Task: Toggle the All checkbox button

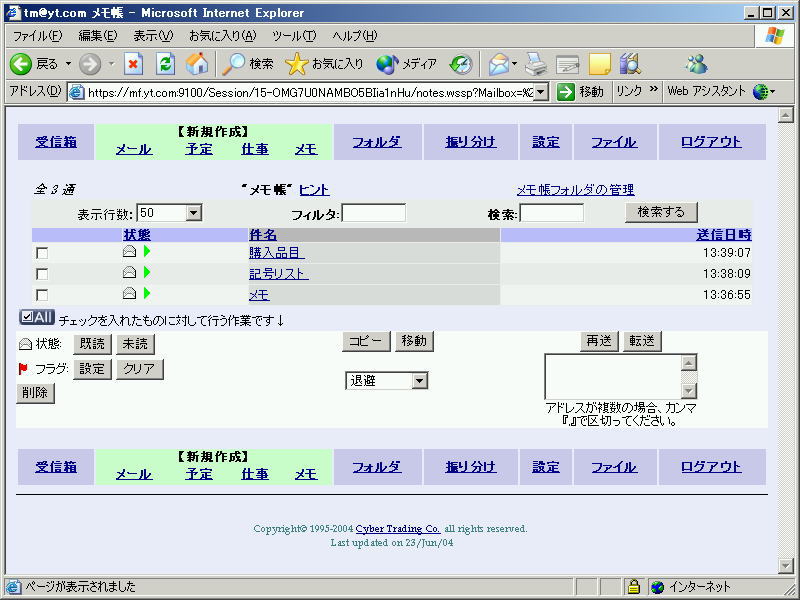Action: coord(37,318)
